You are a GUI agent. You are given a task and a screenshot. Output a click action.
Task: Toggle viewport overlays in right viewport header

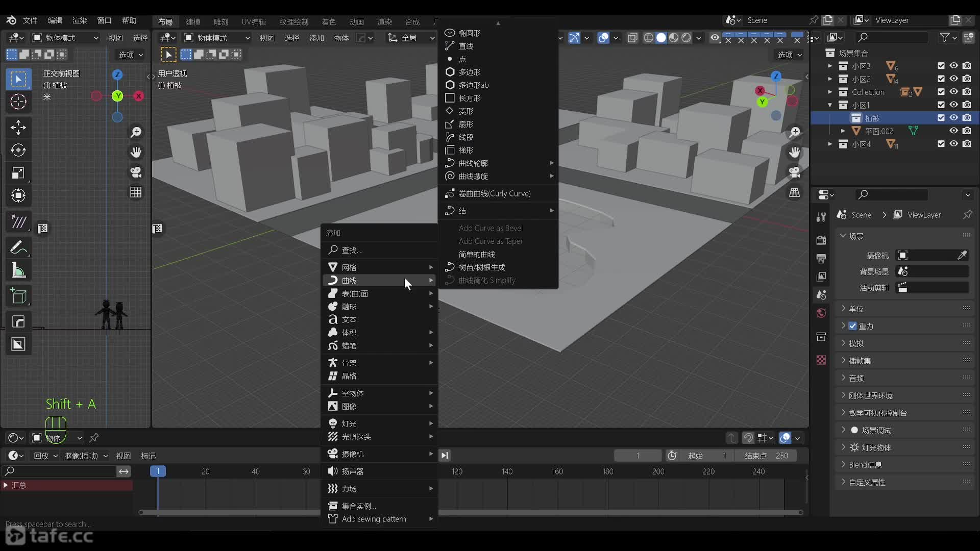[x=603, y=38]
